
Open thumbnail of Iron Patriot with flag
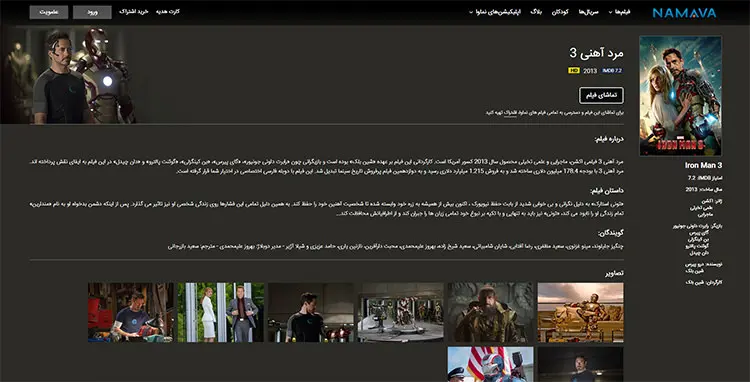tap(490, 364)
